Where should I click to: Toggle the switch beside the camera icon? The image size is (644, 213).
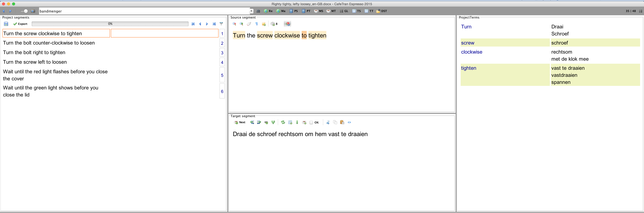pyautogui.click(x=24, y=11)
